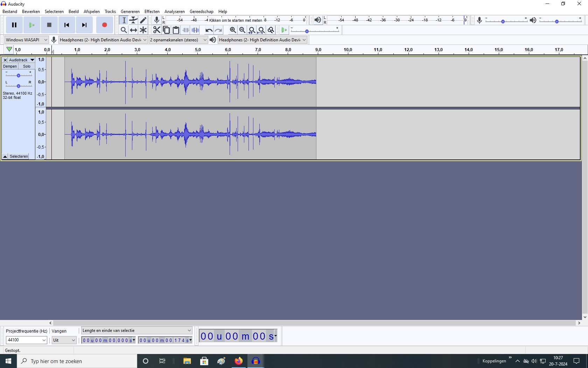Click the Zoom In magnifier icon
This screenshot has width=588, height=368.
(x=233, y=30)
